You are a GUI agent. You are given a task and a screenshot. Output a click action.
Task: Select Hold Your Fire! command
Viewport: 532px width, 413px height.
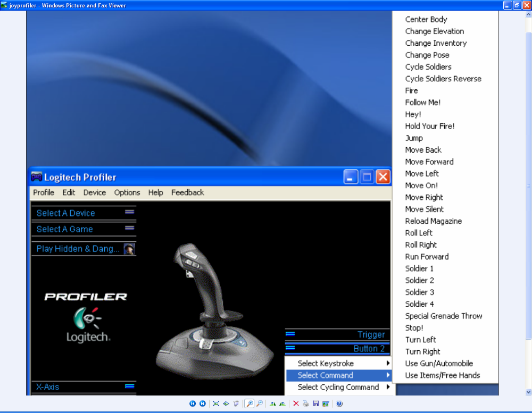[445, 126]
